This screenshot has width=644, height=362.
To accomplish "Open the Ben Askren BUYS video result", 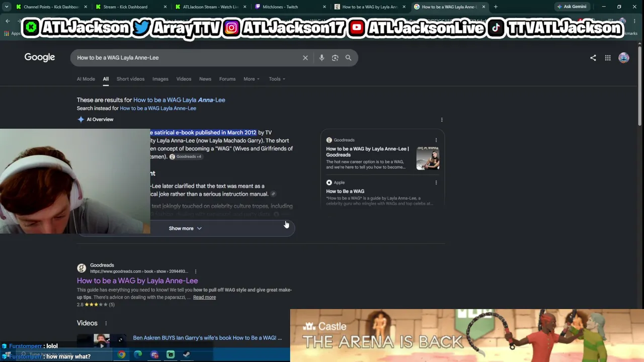I will pos(207,338).
